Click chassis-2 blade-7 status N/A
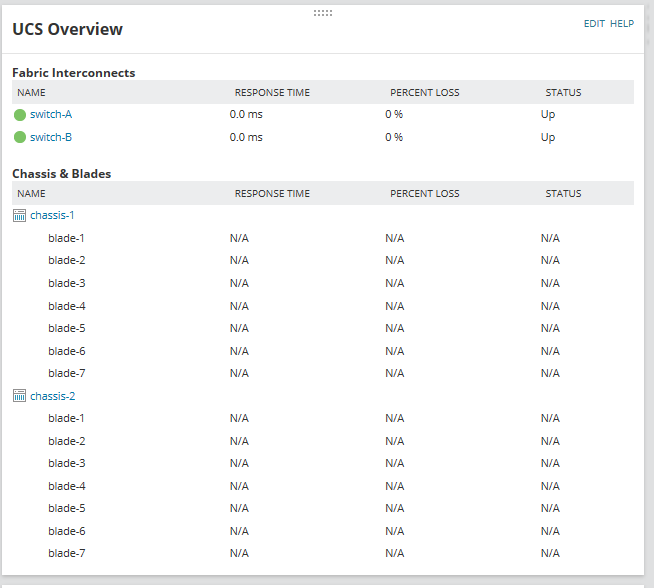Image resolution: width=654 pixels, height=588 pixels. click(551, 553)
